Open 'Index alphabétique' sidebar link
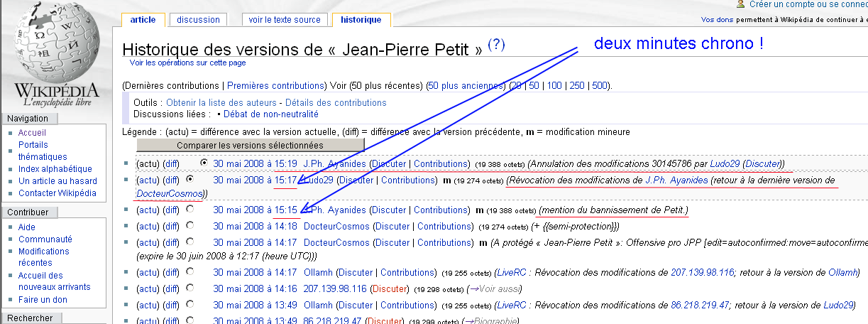 pos(55,169)
